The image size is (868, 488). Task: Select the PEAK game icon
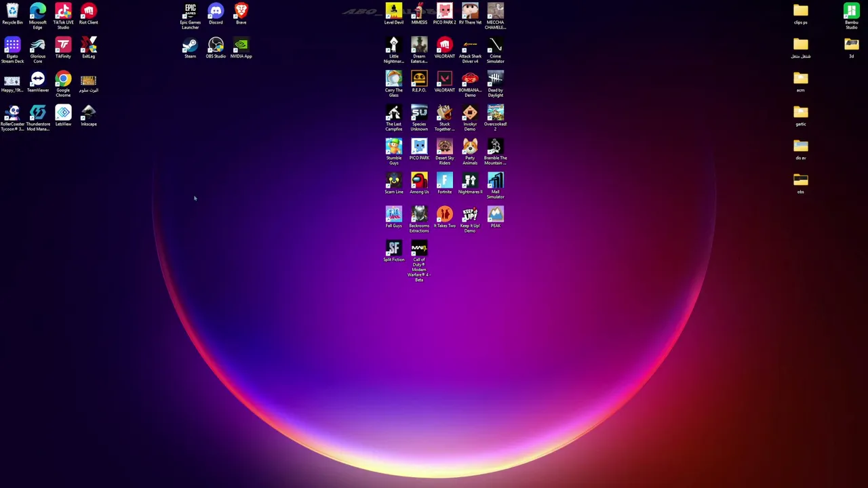496,217
